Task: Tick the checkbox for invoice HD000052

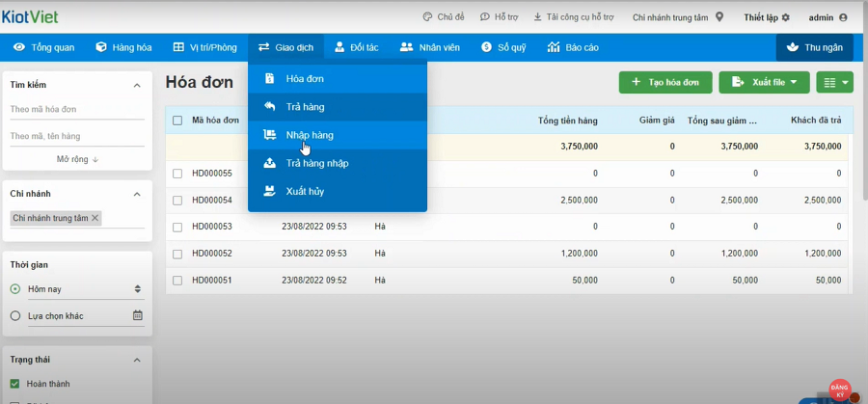Action: click(177, 254)
